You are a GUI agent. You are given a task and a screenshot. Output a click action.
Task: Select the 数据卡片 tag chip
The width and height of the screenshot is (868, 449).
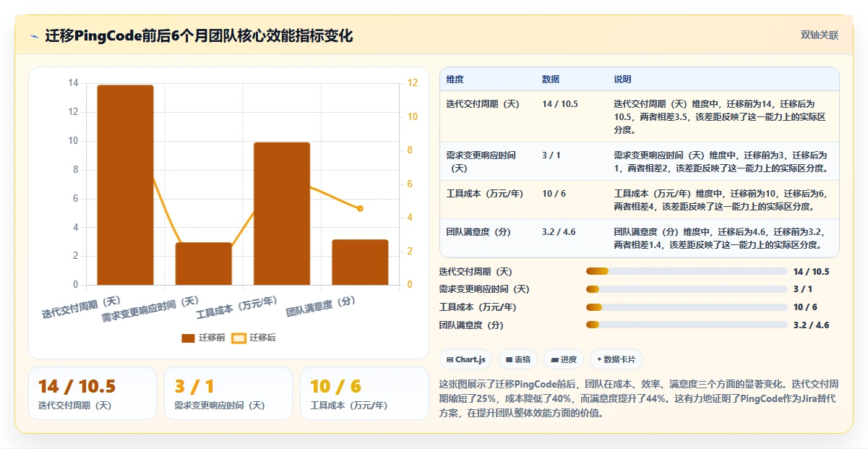[x=616, y=359]
